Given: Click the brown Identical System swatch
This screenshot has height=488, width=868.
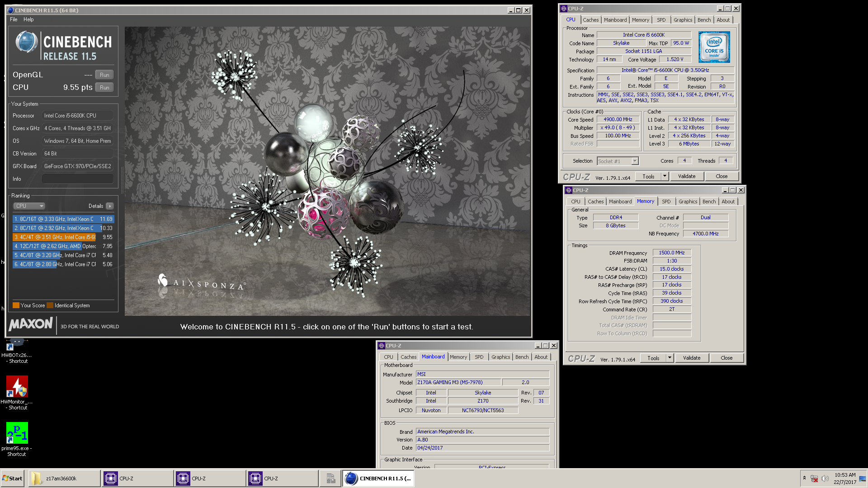Looking at the screenshot, I should [x=50, y=305].
